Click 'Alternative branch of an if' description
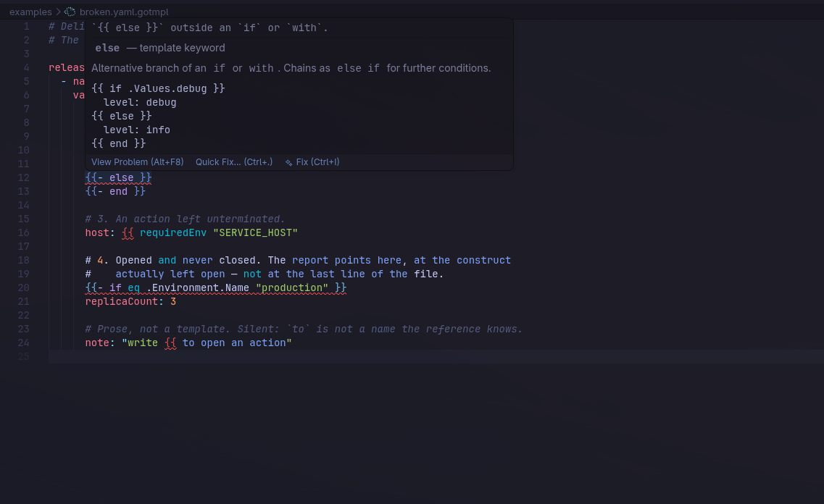 (x=291, y=68)
